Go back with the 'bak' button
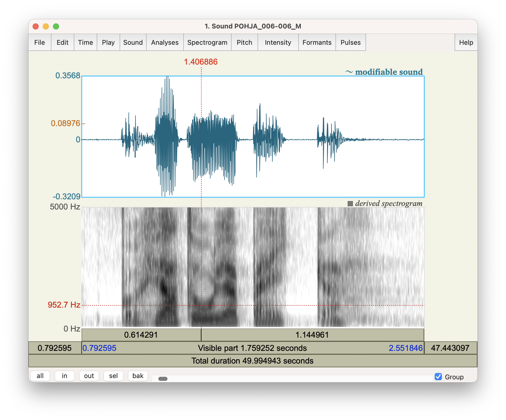Viewport: 506px width, 420px height. [x=138, y=376]
